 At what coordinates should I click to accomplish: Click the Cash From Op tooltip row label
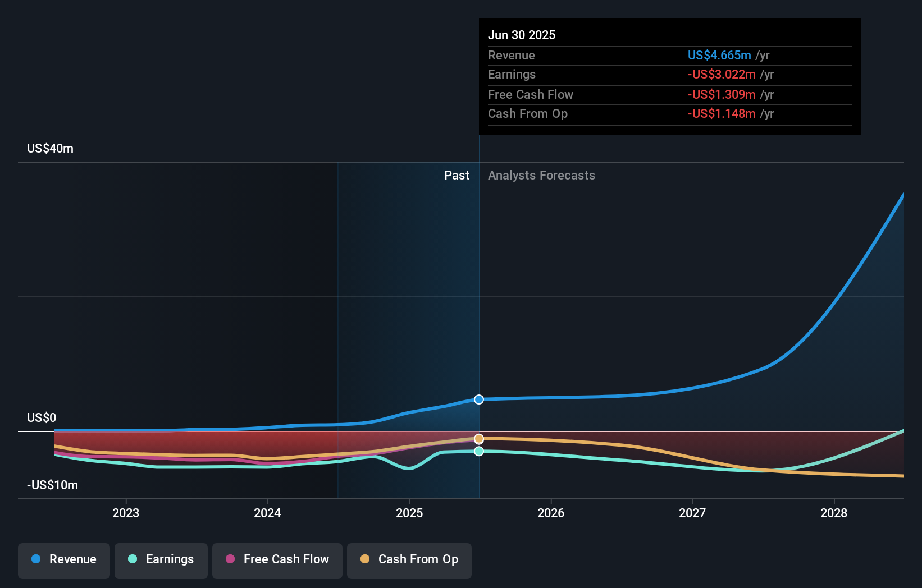tap(528, 113)
